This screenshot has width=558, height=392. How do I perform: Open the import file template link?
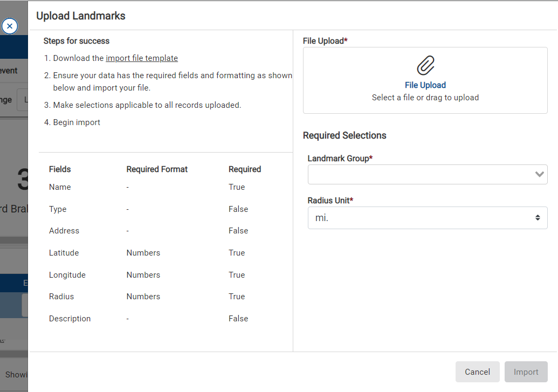tap(142, 58)
